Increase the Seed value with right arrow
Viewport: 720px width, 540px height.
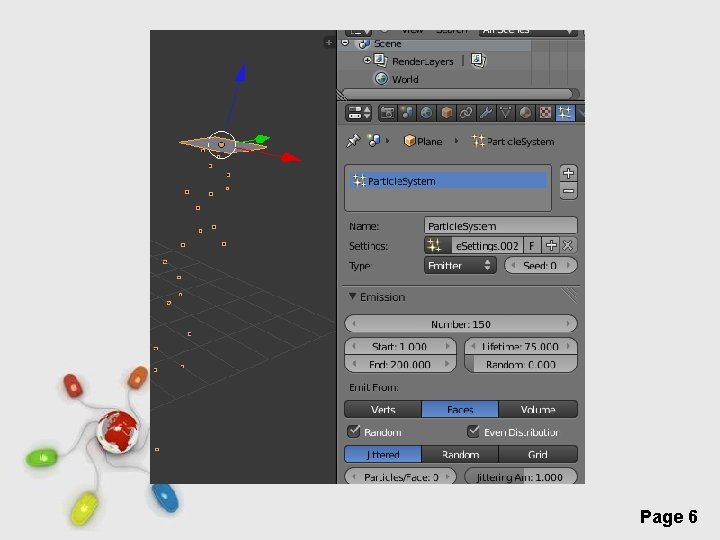coord(568,265)
